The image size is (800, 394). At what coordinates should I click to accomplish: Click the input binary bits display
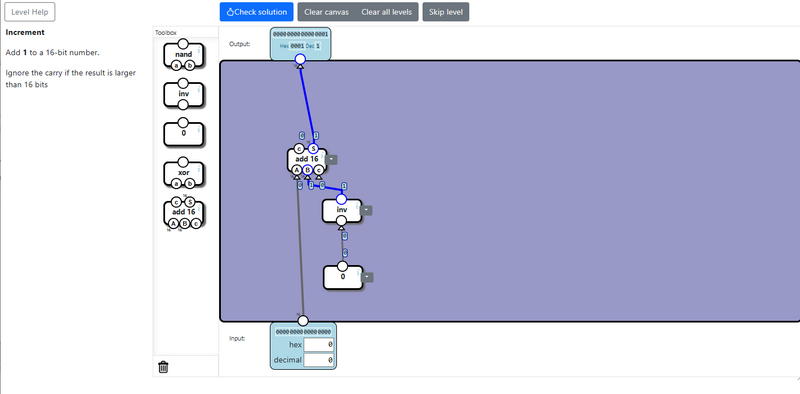(304, 332)
